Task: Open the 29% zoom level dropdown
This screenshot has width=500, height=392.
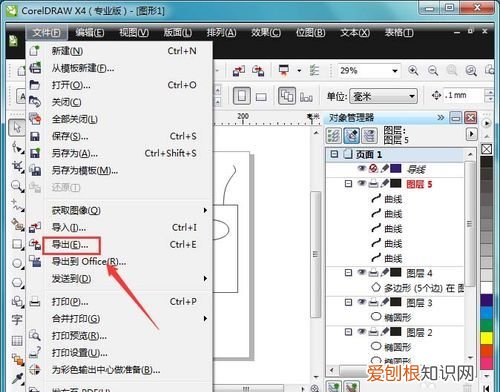Action: coord(395,71)
